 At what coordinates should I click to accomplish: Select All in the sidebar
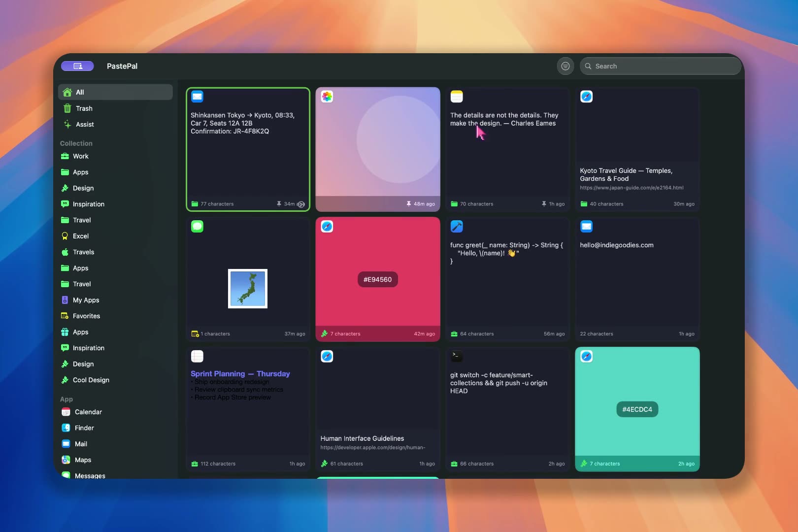(115, 92)
